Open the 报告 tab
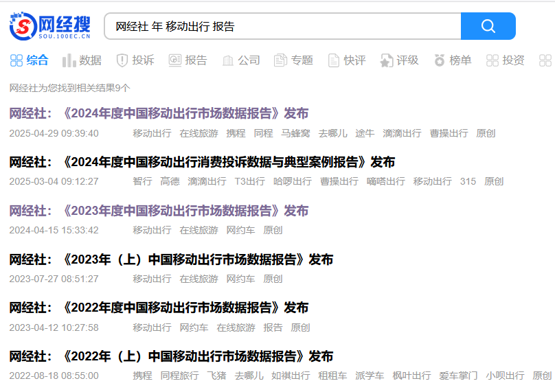The height and width of the screenshot is (392, 555). click(196, 60)
